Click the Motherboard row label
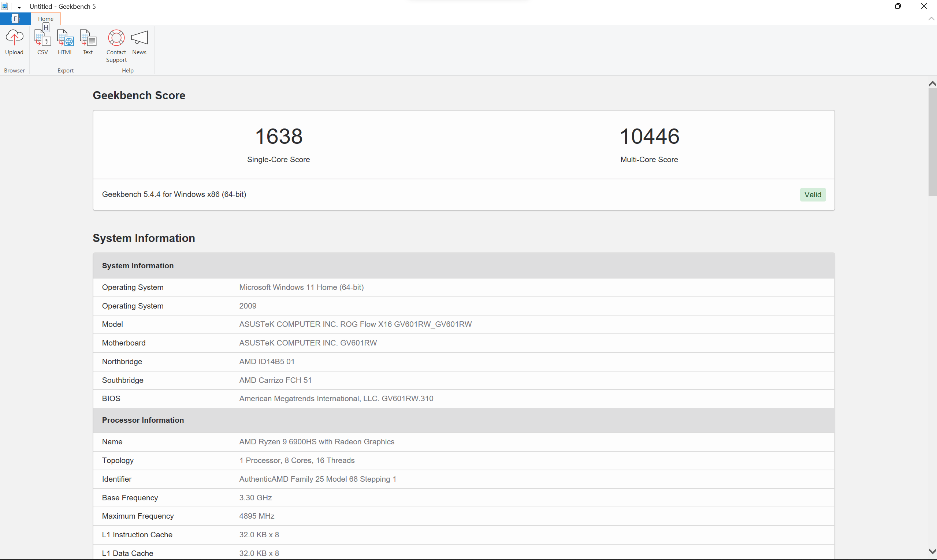Viewport: 937px width, 560px height. pyautogui.click(x=123, y=343)
